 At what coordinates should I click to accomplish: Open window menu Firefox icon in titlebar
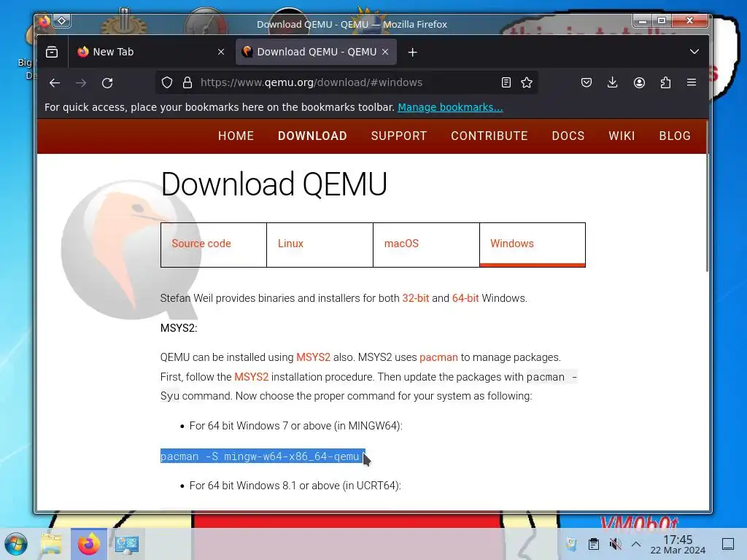tap(44, 21)
